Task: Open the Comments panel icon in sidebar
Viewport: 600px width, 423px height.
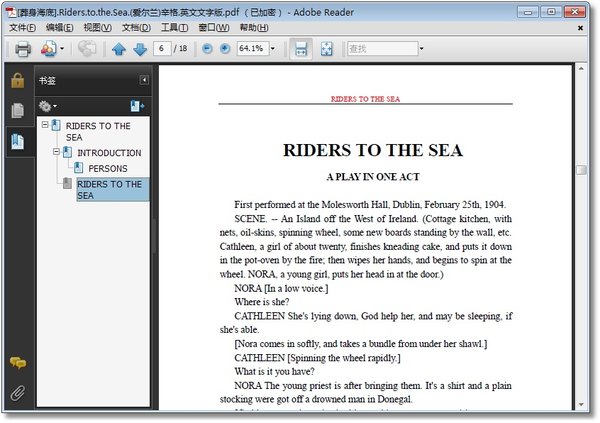Action: pos(17,363)
